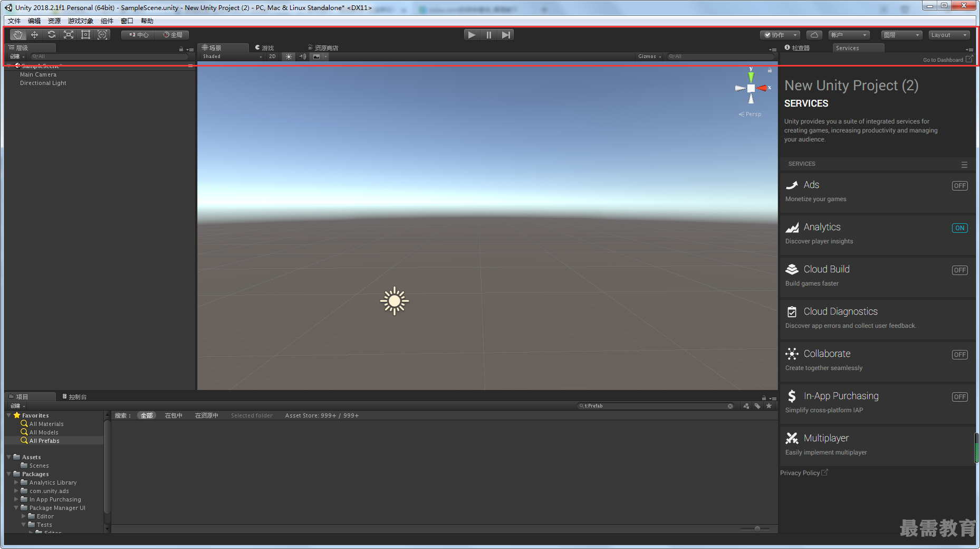The width and height of the screenshot is (980, 549).
Task: Click the Pause button
Action: pos(489,35)
